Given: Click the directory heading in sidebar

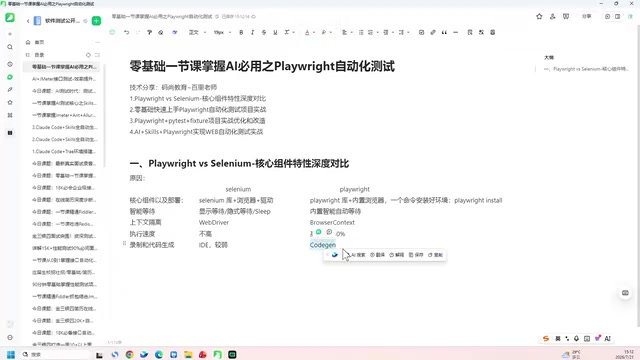Looking at the screenshot, I should click(x=39, y=55).
